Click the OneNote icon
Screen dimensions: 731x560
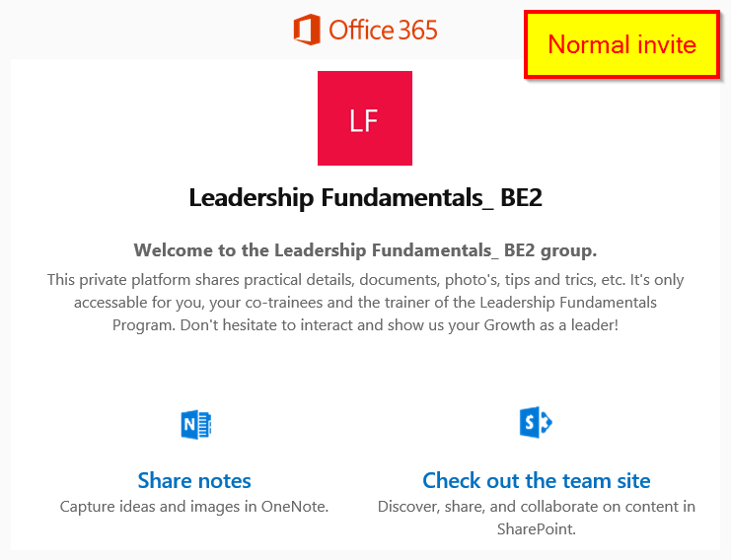point(195,425)
